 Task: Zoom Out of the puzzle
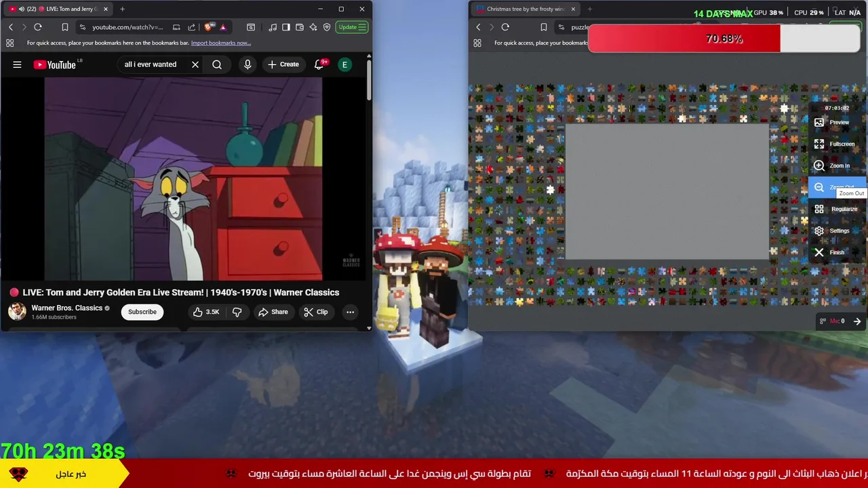837,187
